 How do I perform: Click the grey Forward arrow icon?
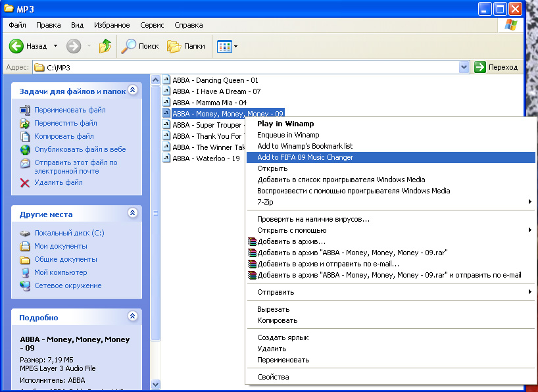pyautogui.click(x=74, y=46)
